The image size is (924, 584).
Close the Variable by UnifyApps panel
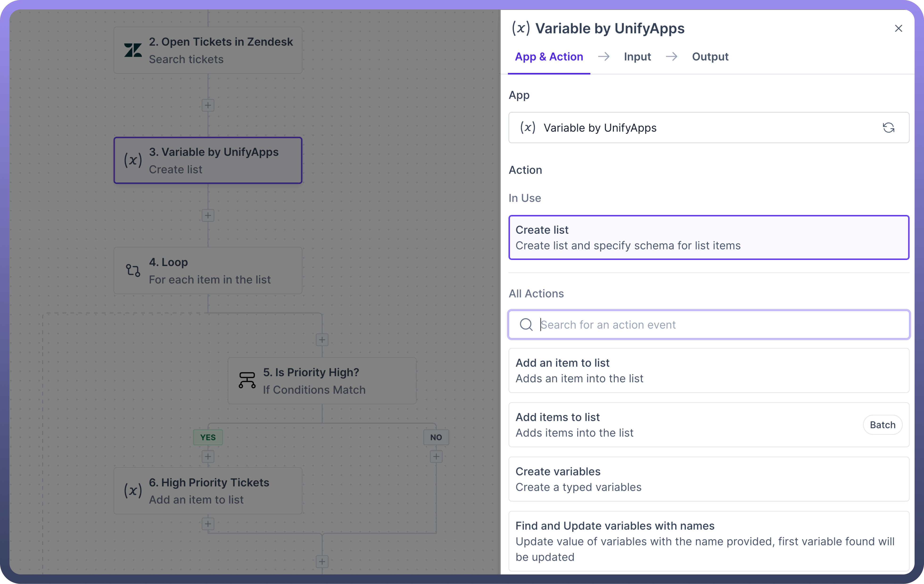click(x=898, y=28)
